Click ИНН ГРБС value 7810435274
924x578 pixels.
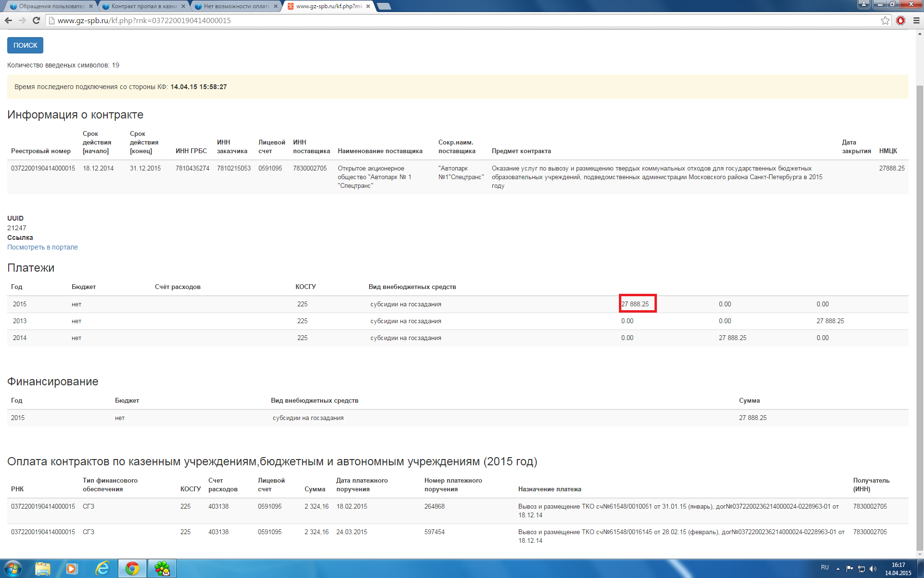pos(192,168)
